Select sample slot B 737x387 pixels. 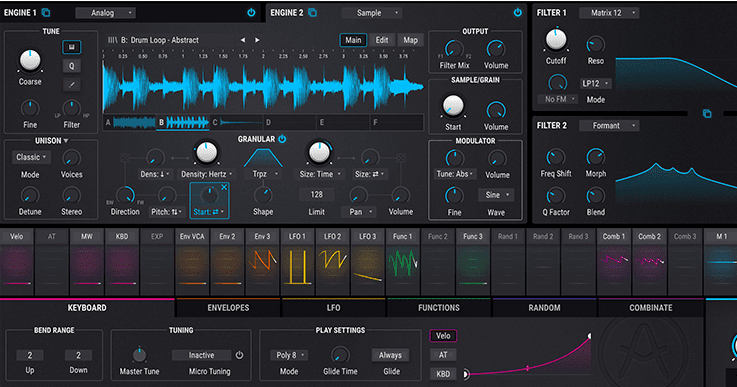pyautogui.click(x=183, y=123)
